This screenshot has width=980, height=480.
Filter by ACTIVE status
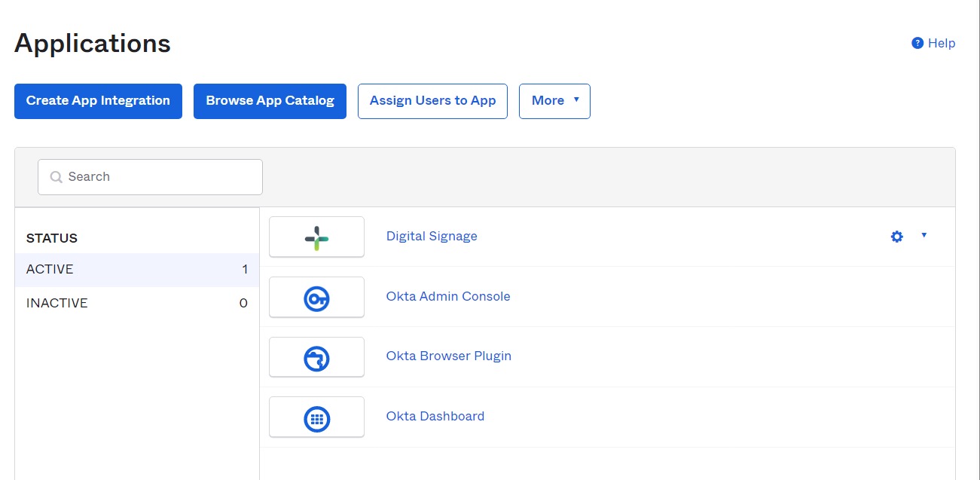coord(137,270)
